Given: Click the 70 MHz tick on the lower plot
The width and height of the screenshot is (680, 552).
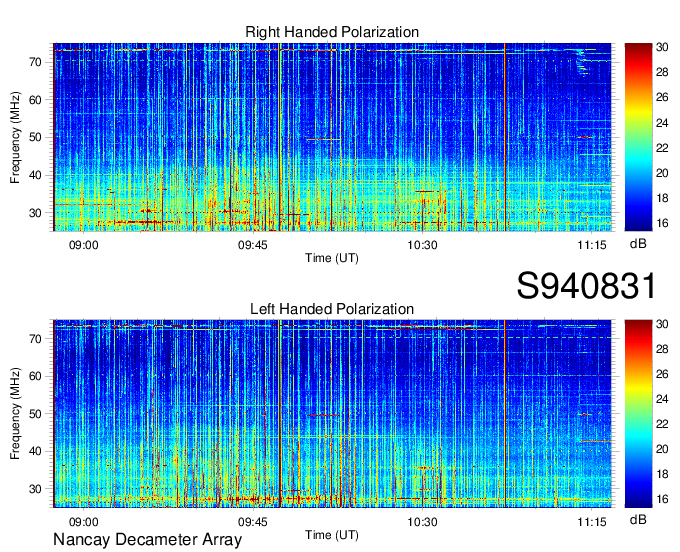Looking at the screenshot, I should [x=36, y=339].
